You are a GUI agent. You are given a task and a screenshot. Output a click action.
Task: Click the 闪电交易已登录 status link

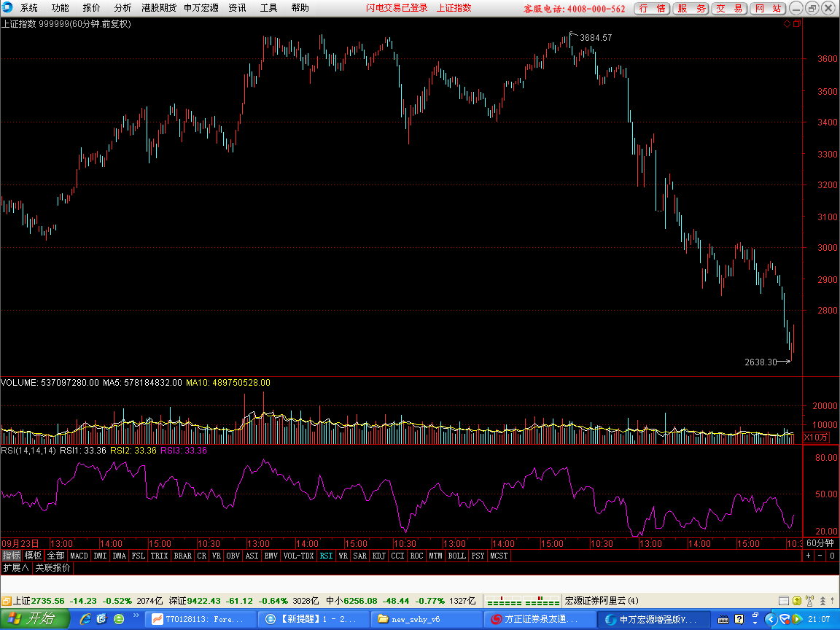[x=397, y=8]
